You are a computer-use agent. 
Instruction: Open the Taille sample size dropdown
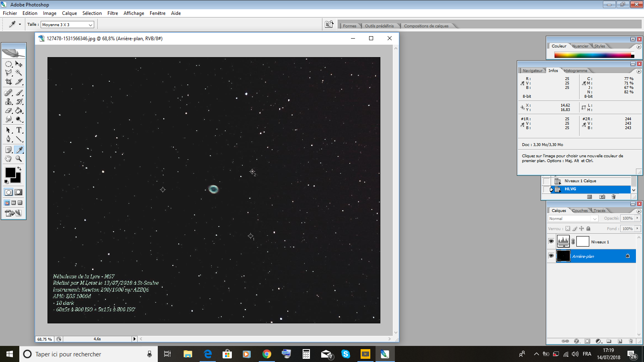[x=67, y=25]
